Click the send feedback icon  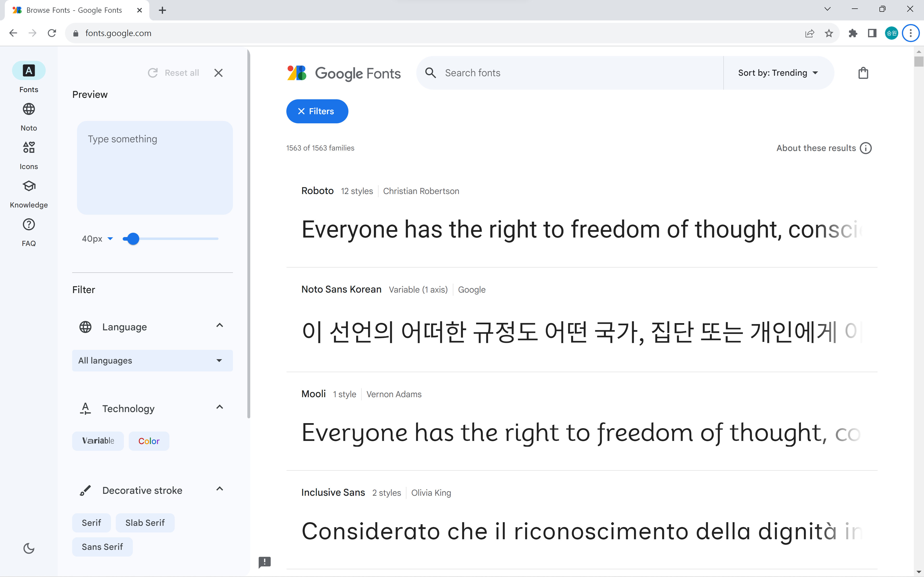point(265,562)
